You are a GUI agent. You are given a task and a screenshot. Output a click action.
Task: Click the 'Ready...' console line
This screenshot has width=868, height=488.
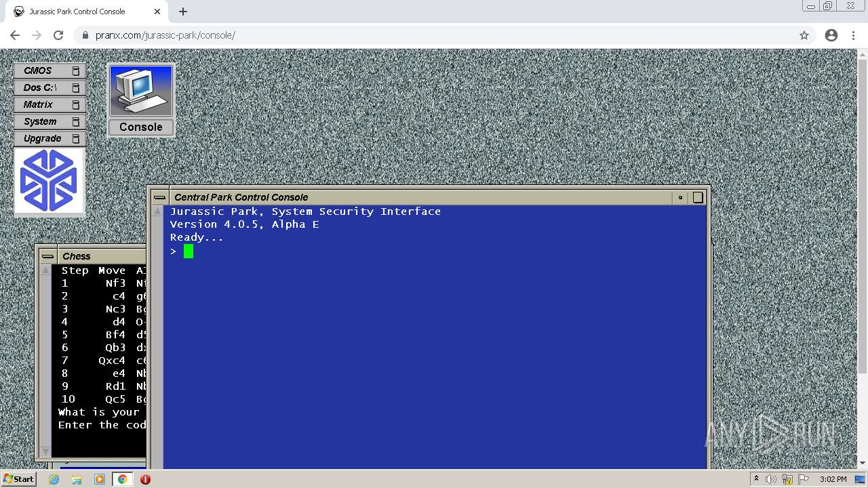pos(197,237)
